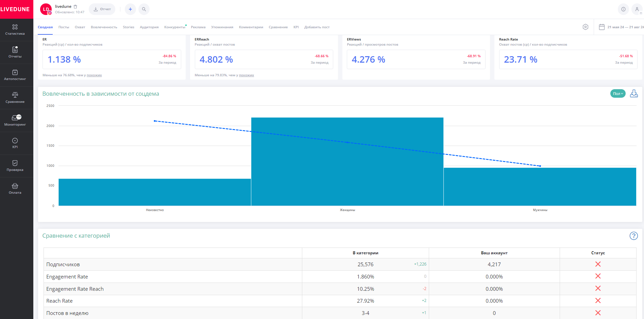Switch to the Реклама tab
Image resolution: width=644 pixels, height=319 pixels.
[198, 27]
